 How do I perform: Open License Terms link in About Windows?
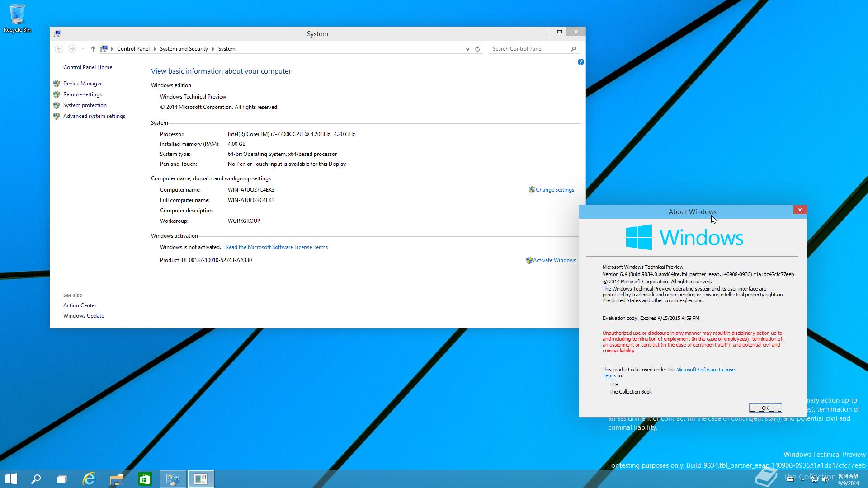(705, 370)
